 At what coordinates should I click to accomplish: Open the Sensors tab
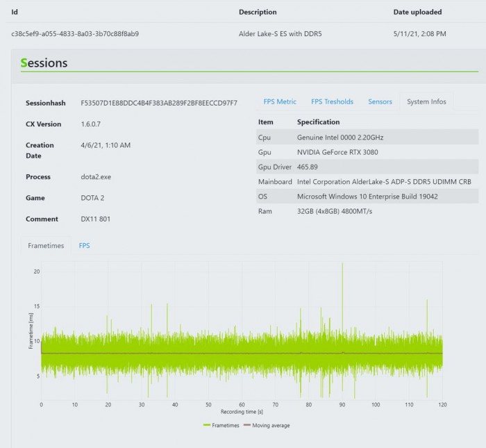click(380, 102)
